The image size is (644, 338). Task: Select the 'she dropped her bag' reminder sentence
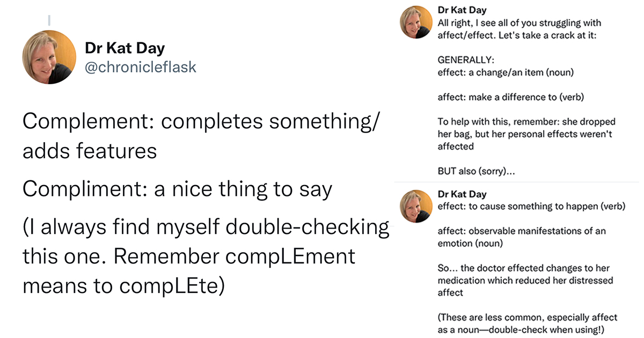[x=526, y=134]
